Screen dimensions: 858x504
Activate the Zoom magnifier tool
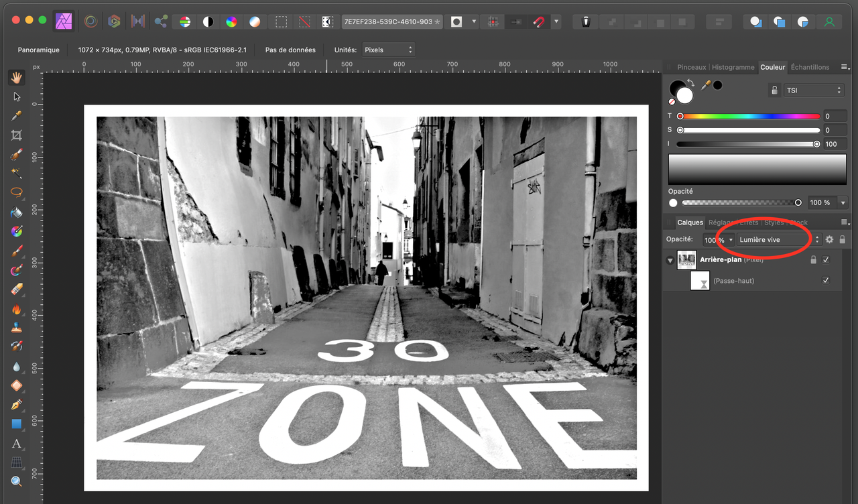[17, 482]
